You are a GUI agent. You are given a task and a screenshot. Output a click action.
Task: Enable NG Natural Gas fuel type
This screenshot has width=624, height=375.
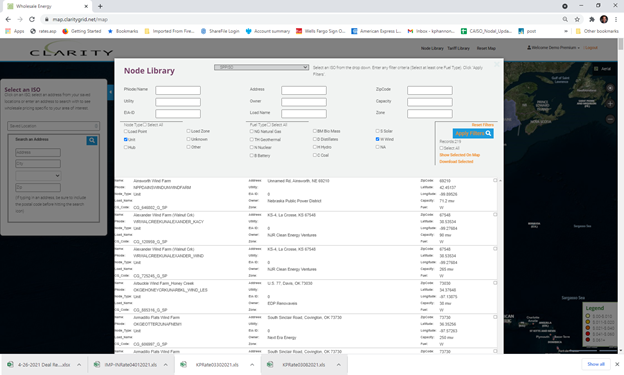tap(252, 131)
